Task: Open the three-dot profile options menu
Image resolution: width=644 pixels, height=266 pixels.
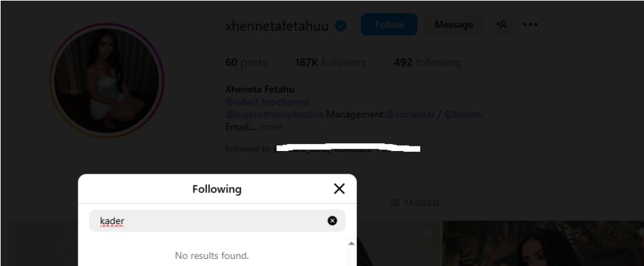Action: (530, 25)
